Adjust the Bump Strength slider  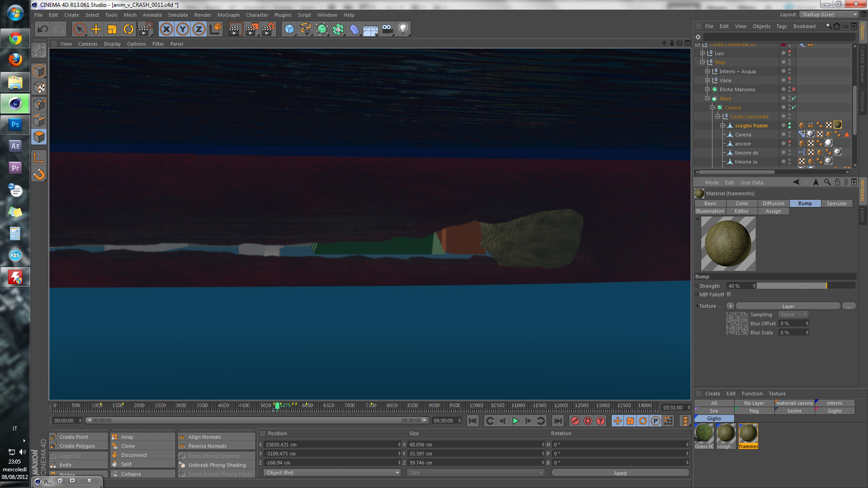tap(806, 286)
